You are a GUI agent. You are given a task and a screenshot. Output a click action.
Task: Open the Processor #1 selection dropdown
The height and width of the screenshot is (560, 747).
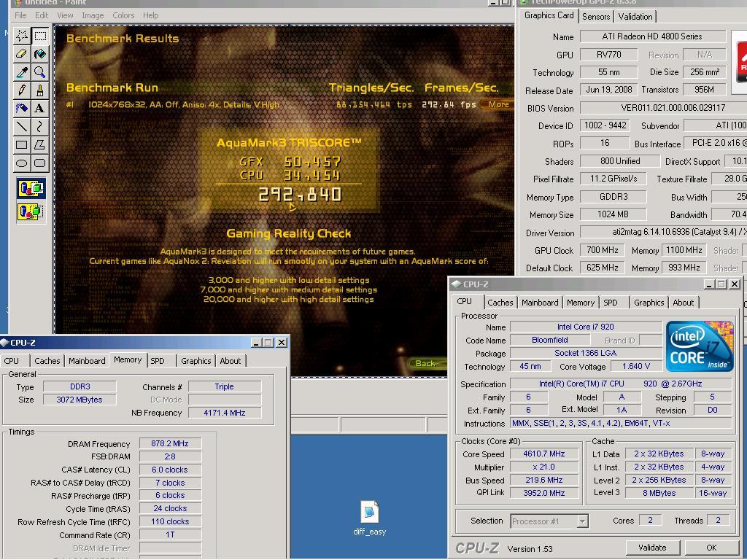(549, 521)
